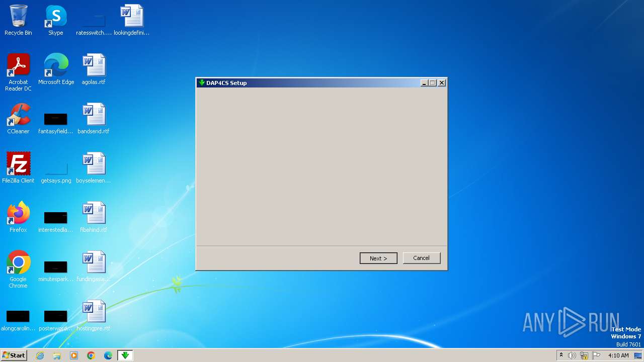
Task: Select the agolas.rtf document
Action: (x=94, y=69)
